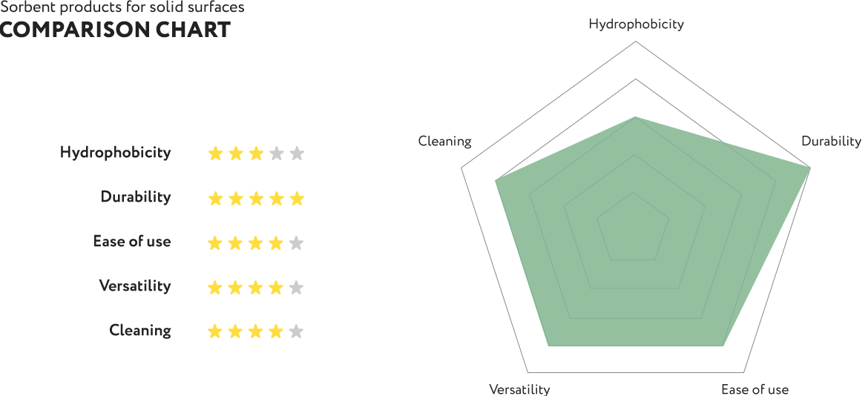Click the fifth gray star for Hydrophobicity
This screenshot has height=396, width=868.
pyautogui.click(x=297, y=154)
